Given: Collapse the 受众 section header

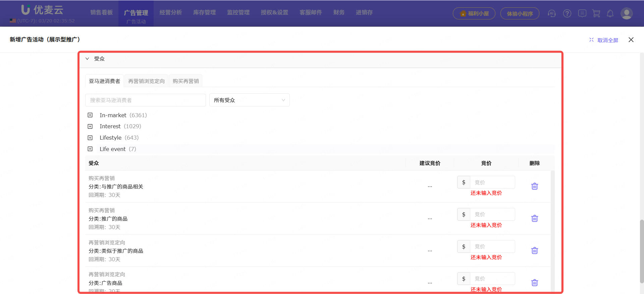Looking at the screenshot, I should 88,59.
